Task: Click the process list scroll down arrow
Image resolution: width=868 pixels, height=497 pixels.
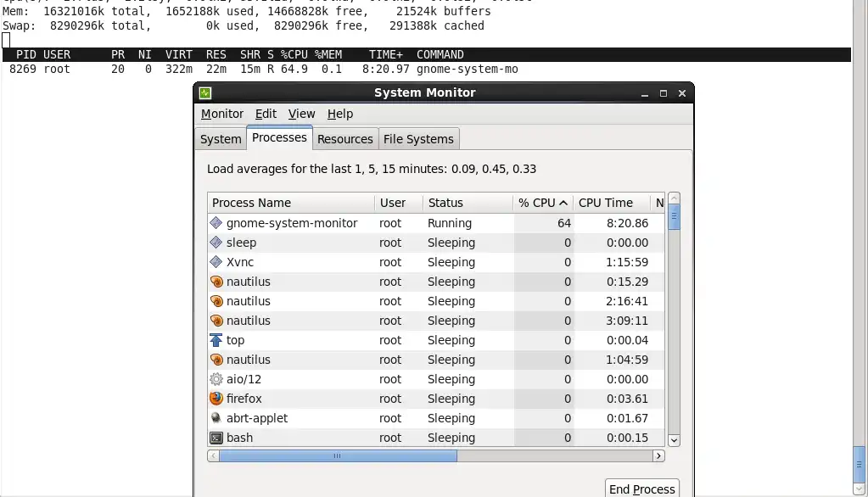Action: 674,440
